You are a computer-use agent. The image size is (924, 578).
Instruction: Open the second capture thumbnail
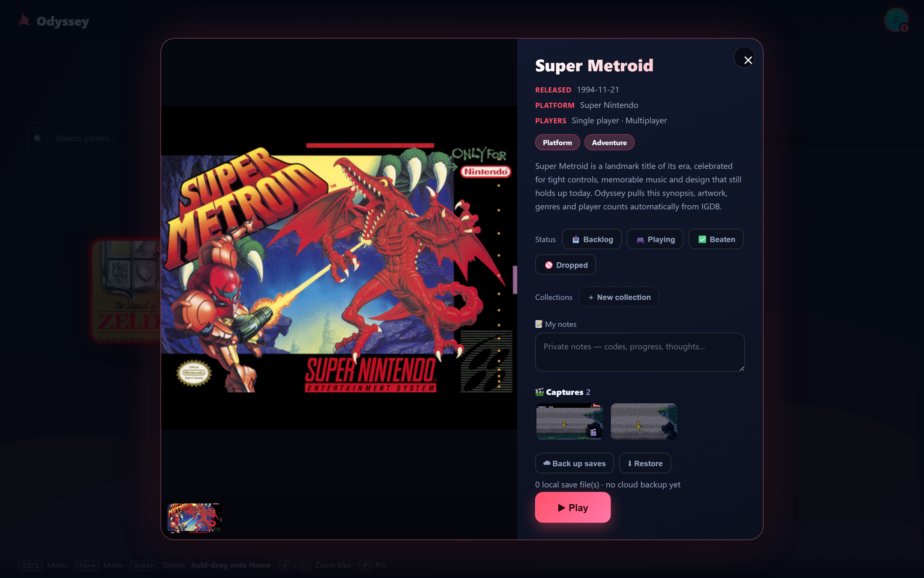click(644, 422)
